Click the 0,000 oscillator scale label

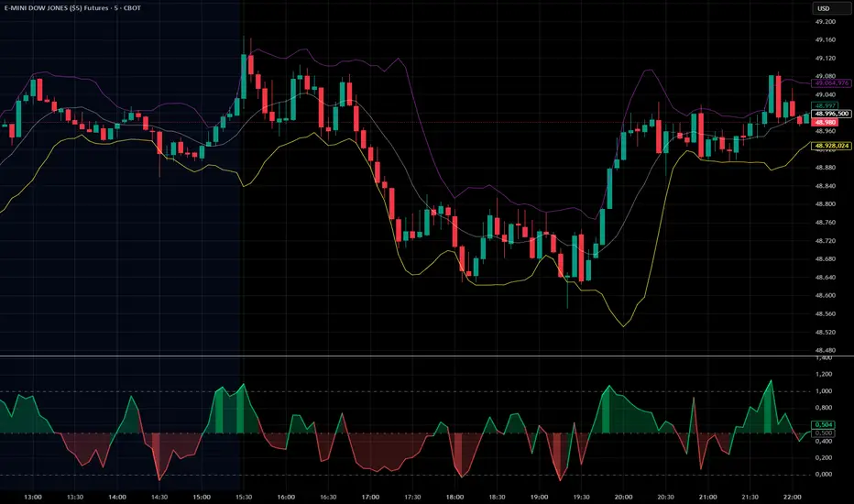coord(824,474)
